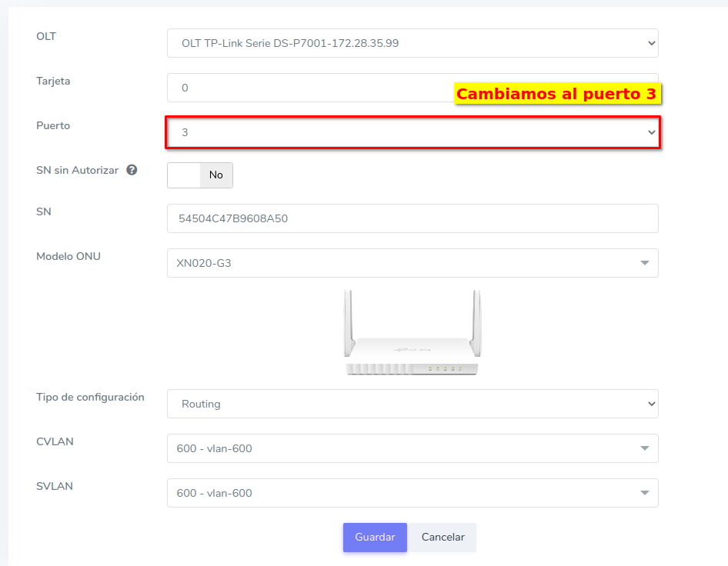Click the 600 - vlan-600 SVLAN value
This screenshot has height=566, width=728.
pyautogui.click(x=214, y=493)
